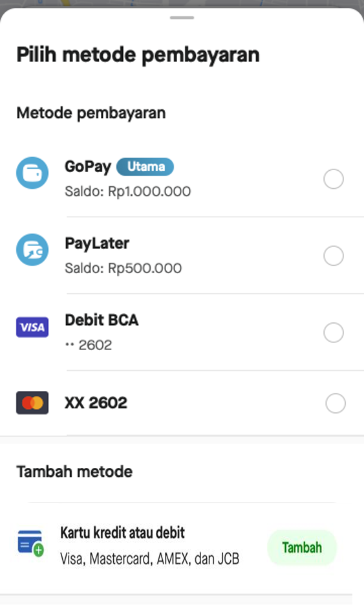Screen dimensions: 364x605
Task: Choose the XX 2602 card entry
Action: tap(182, 403)
